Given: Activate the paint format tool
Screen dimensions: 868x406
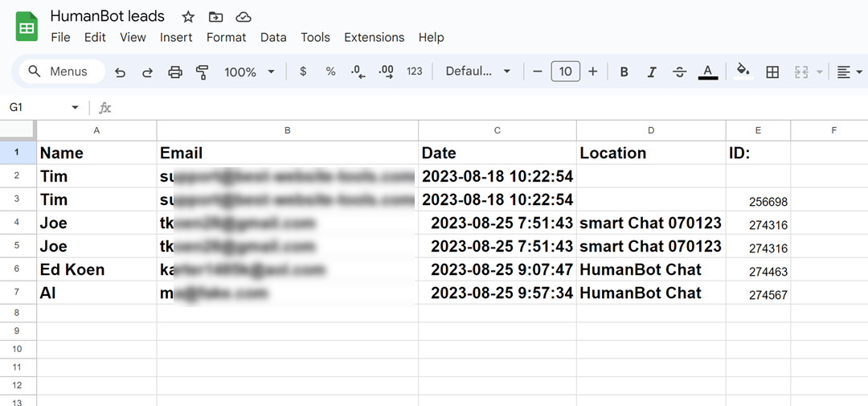Looking at the screenshot, I should pyautogui.click(x=203, y=72).
